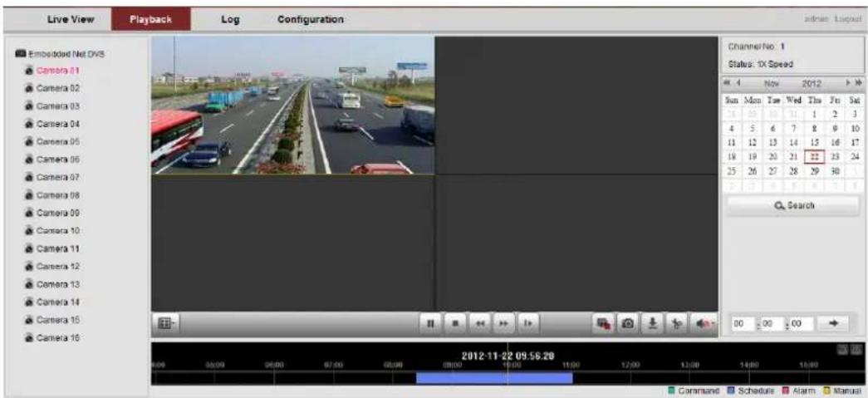Click the blue schedule recording segment
The height and width of the screenshot is (398, 868).
tap(493, 378)
